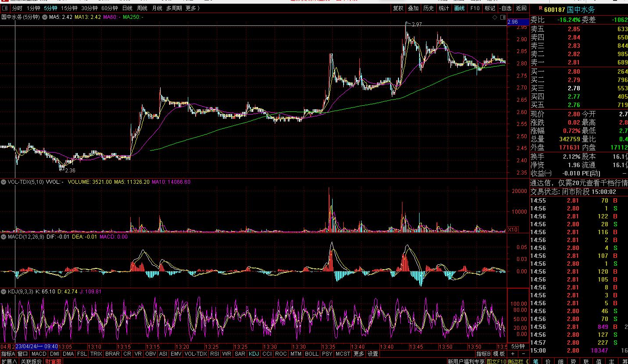Open F10 company info

click(474, 8)
